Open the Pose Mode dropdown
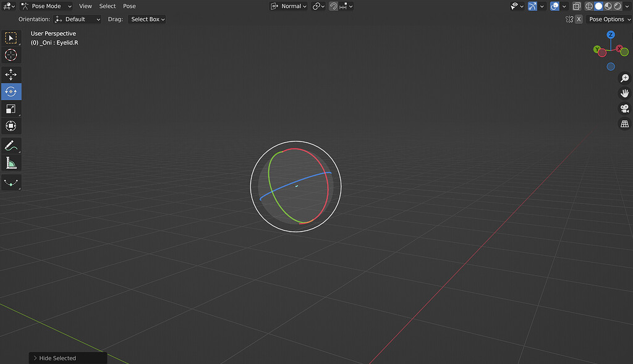The height and width of the screenshot is (364, 633). click(46, 6)
